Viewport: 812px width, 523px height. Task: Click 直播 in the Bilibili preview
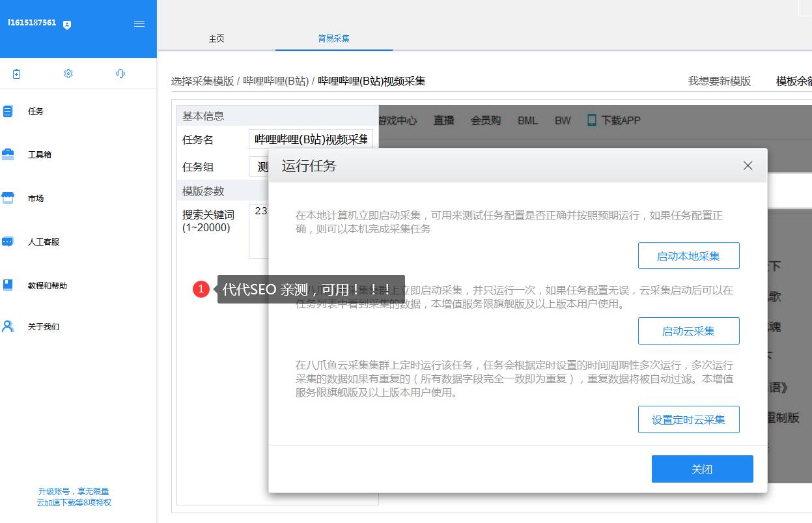coord(443,120)
